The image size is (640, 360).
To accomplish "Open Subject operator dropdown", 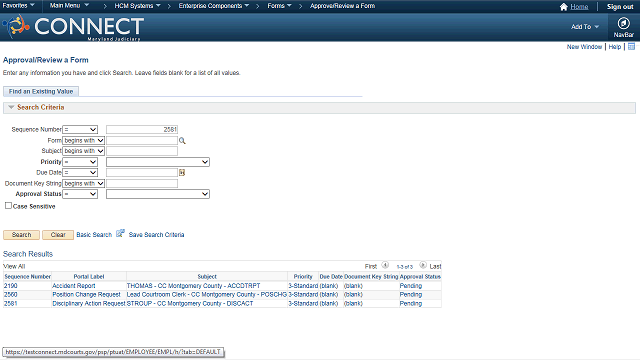I will 84,151.
